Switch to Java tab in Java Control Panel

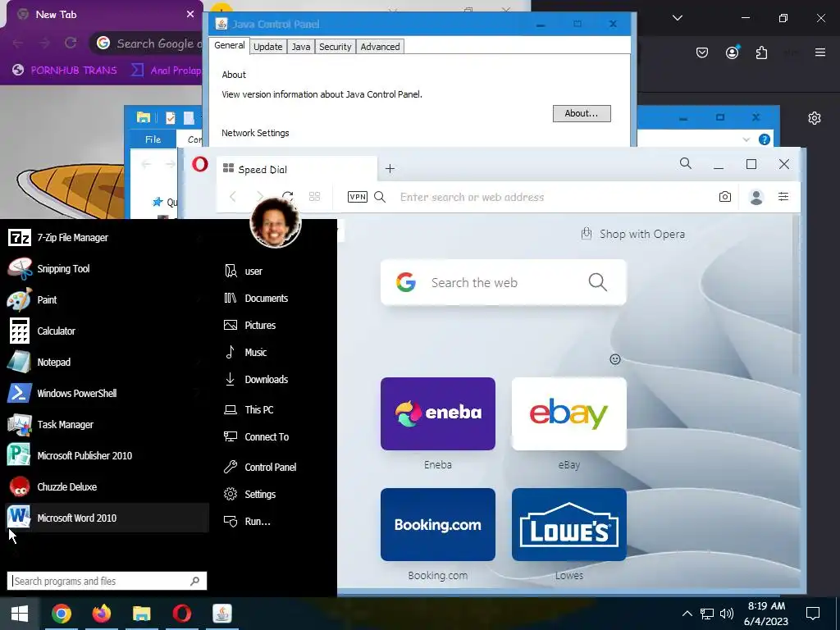[x=300, y=47]
